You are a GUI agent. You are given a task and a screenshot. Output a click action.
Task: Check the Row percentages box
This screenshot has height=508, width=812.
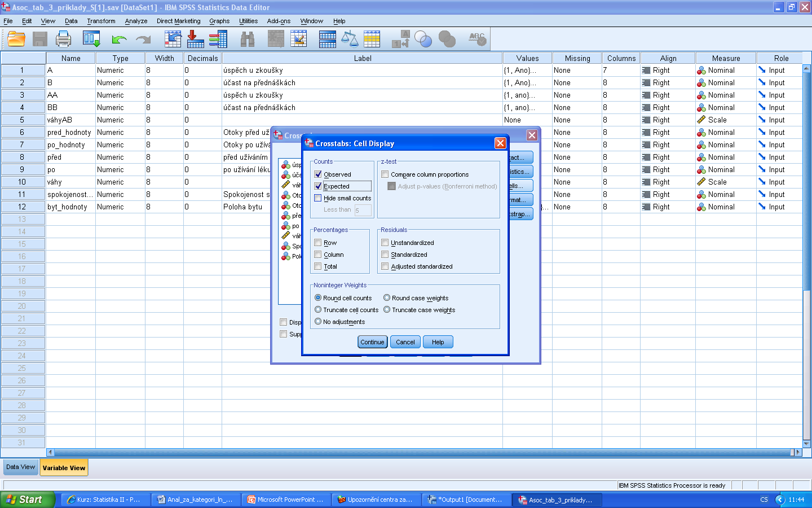(318, 243)
